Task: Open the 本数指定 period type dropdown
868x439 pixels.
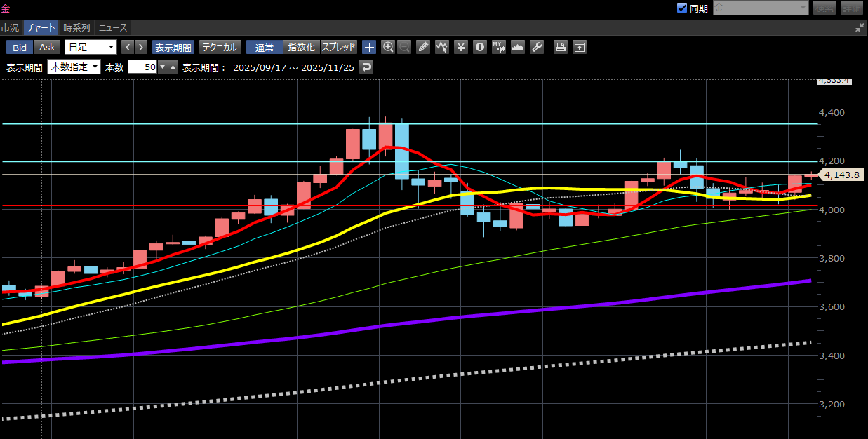Action: click(74, 67)
